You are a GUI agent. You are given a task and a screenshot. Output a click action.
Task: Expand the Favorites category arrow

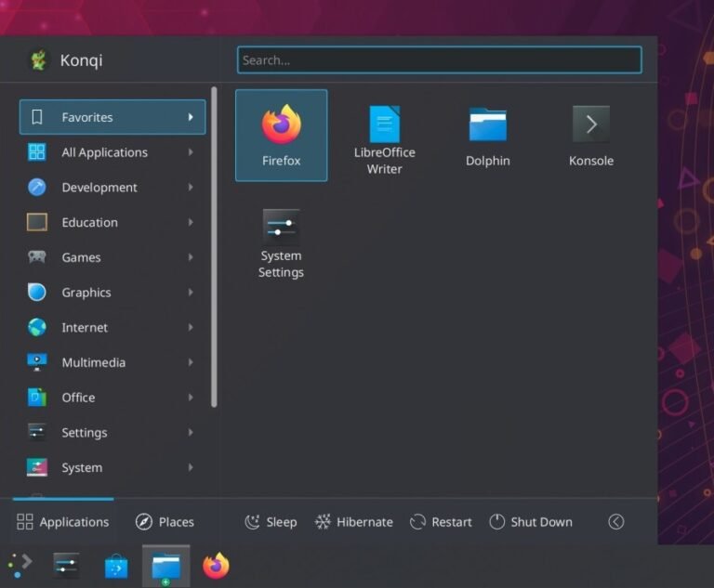[x=191, y=117]
